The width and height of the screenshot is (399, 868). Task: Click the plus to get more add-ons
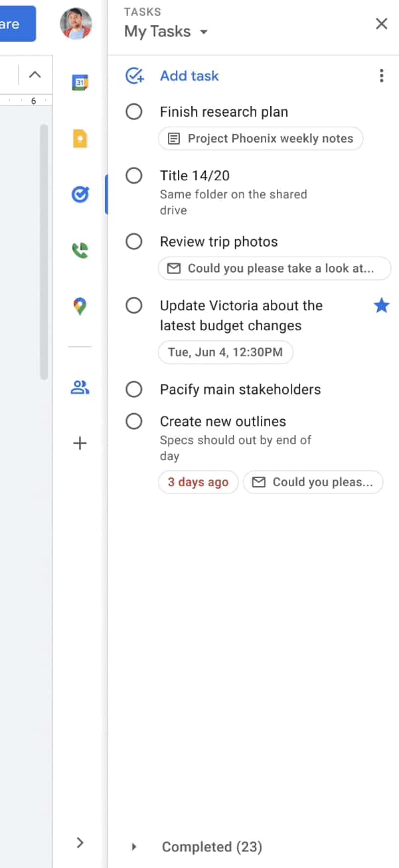(80, 443)
